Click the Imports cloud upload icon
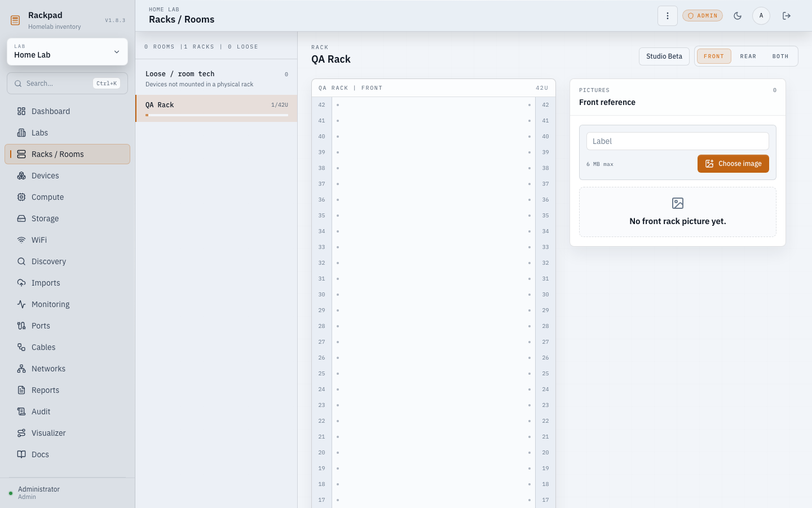Screen dimensions: 812x508 click(21, 283)
